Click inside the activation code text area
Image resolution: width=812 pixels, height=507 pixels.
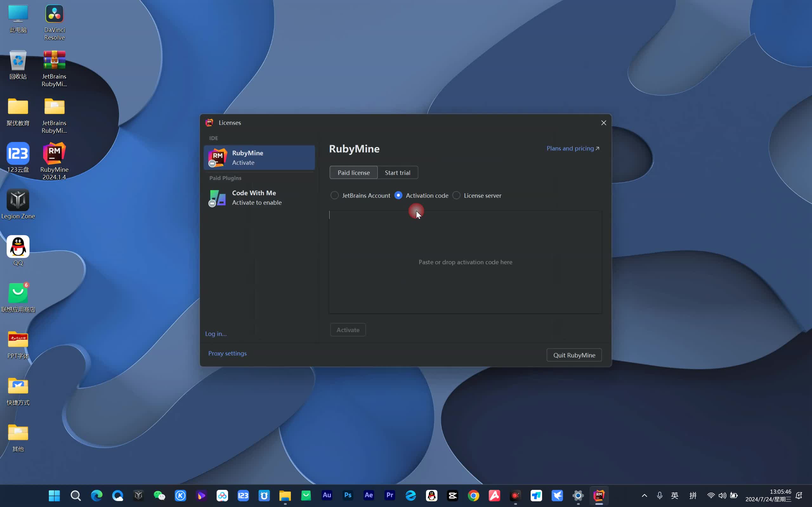(465, 262)
